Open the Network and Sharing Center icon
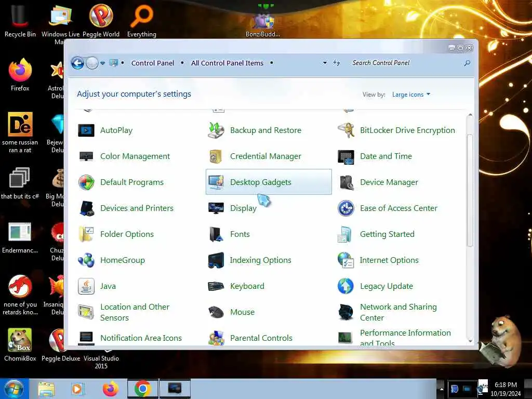Viewport: 532px width, 399px height. (x=346, y=312)
